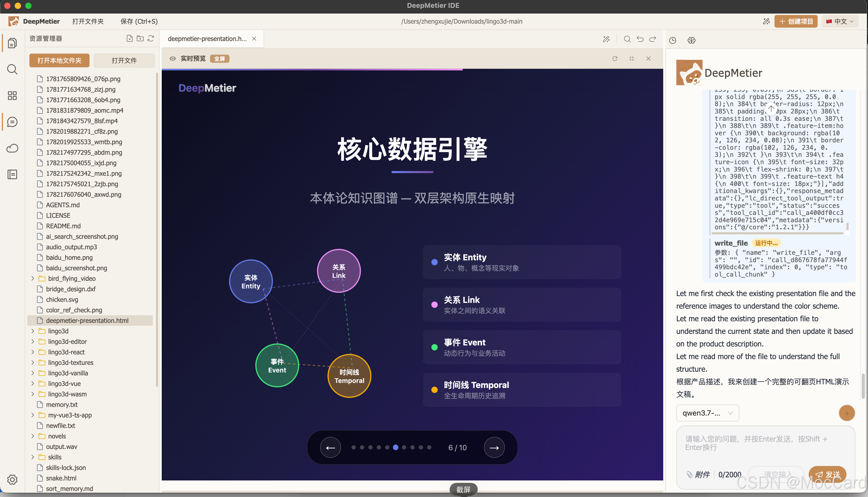
Task: Go to previous slide with left arrow
Action: [331, 448]
